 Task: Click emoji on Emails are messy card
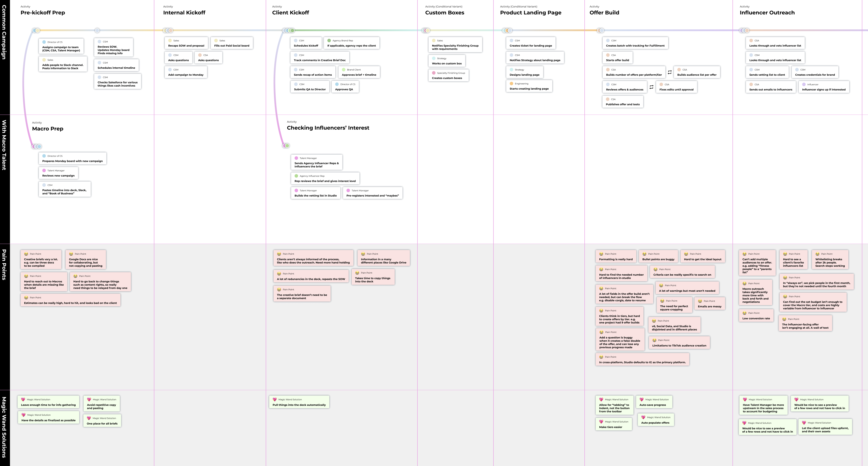click(x=700, y=301)
